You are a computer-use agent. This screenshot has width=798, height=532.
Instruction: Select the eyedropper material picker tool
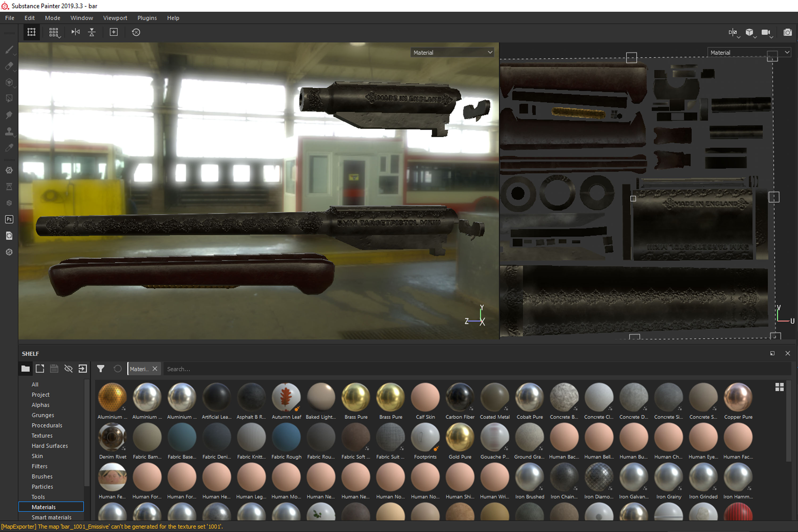(x=9, y=148)
